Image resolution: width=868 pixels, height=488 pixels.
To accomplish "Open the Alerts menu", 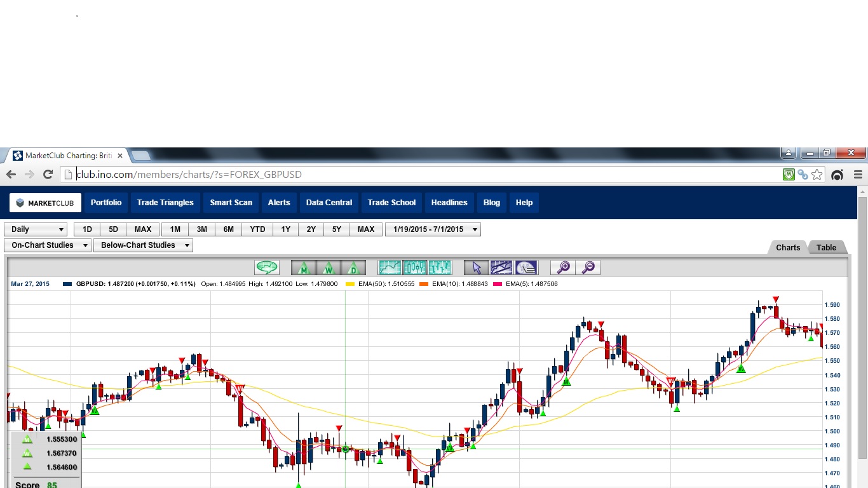I will point(279,203).
